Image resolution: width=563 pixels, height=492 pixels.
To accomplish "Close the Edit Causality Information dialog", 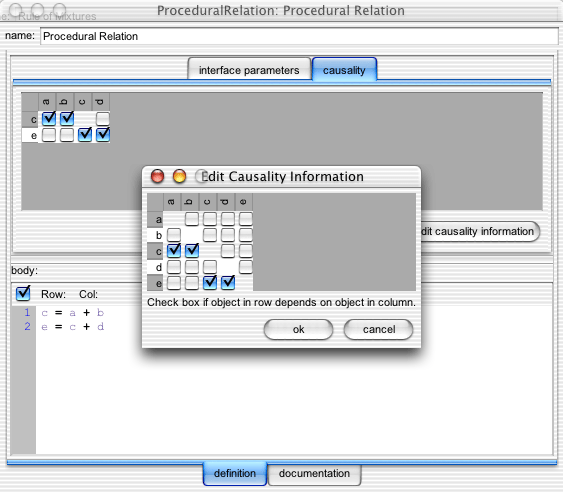I will point(157,176).
